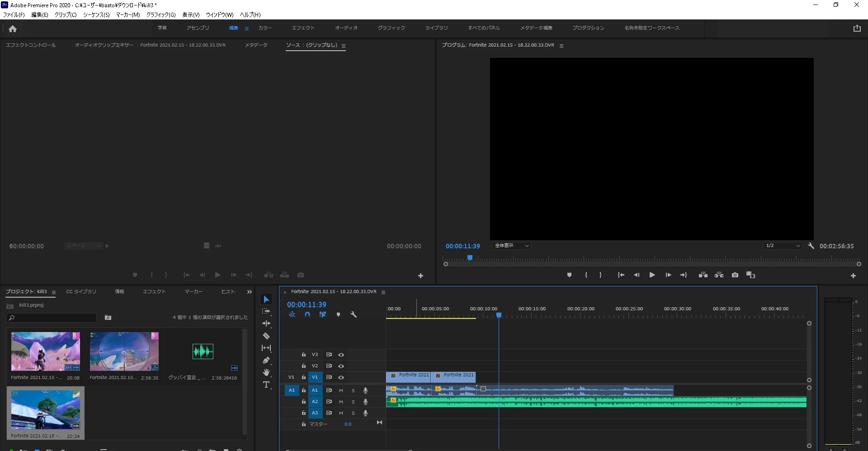
Task: Toggle snap in timeline
Action: (307, 314)
